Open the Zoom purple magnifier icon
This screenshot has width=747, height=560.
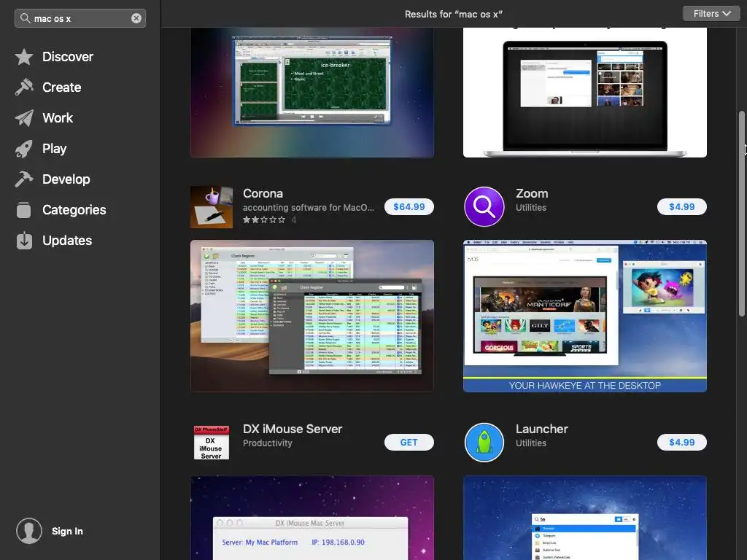(x=484, y=206)
